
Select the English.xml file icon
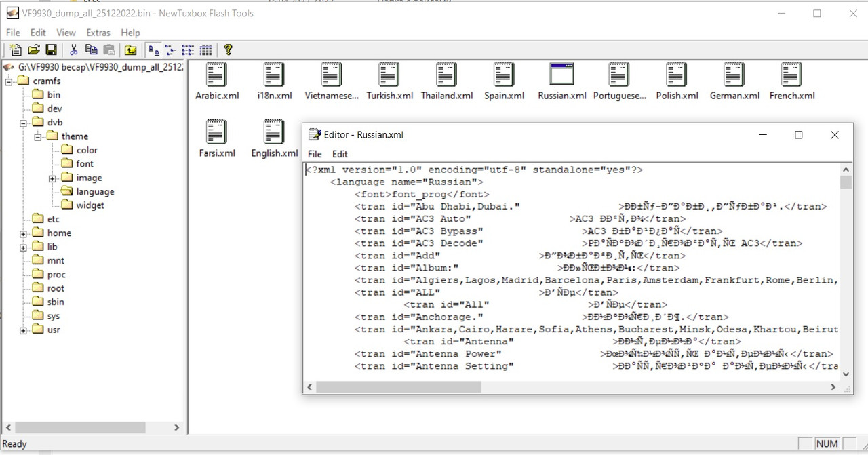pos(274,132)
